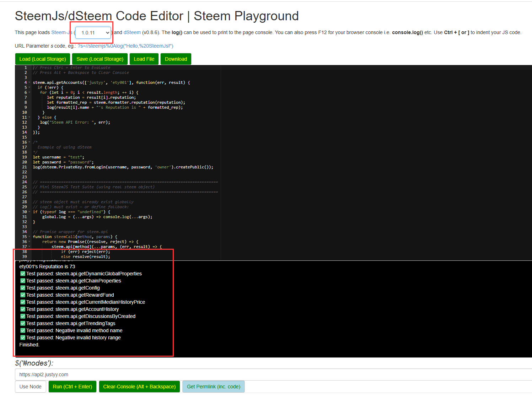Screen dimensions: 532x399
Task: Click the 'else resolve(result);' code line
Action: (x=86, y=257)
